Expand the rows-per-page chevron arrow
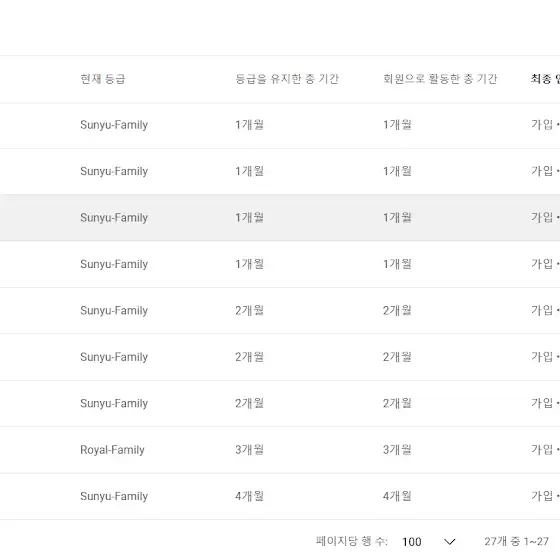Viewport: 560px width, 560px height. (449, 542)
